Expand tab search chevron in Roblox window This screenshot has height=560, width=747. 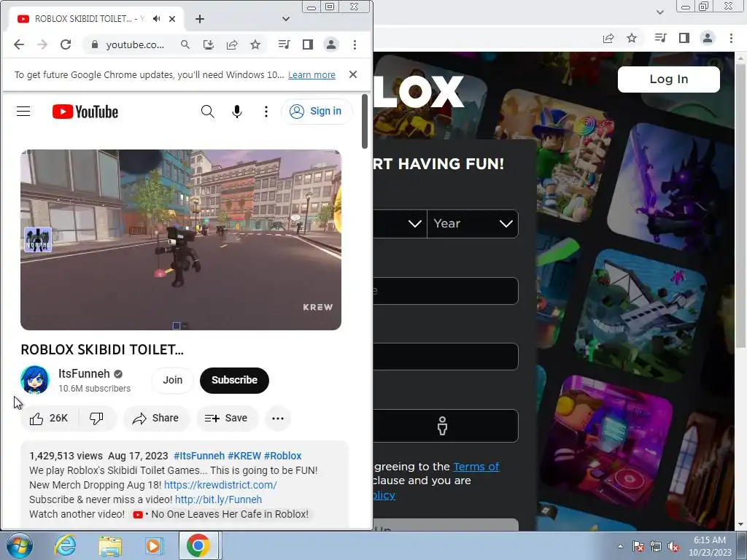[659, 12]
